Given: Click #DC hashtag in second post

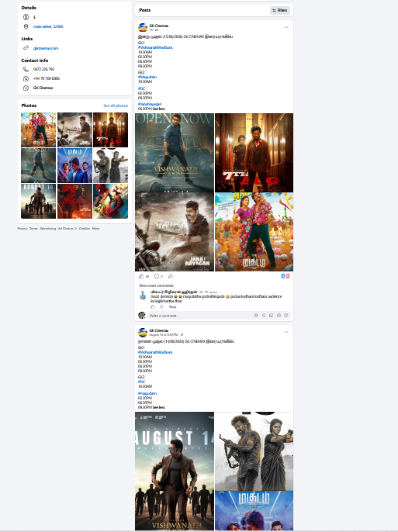Looking at the screenshot, I should pyautogui.click(x=141, y=382).
